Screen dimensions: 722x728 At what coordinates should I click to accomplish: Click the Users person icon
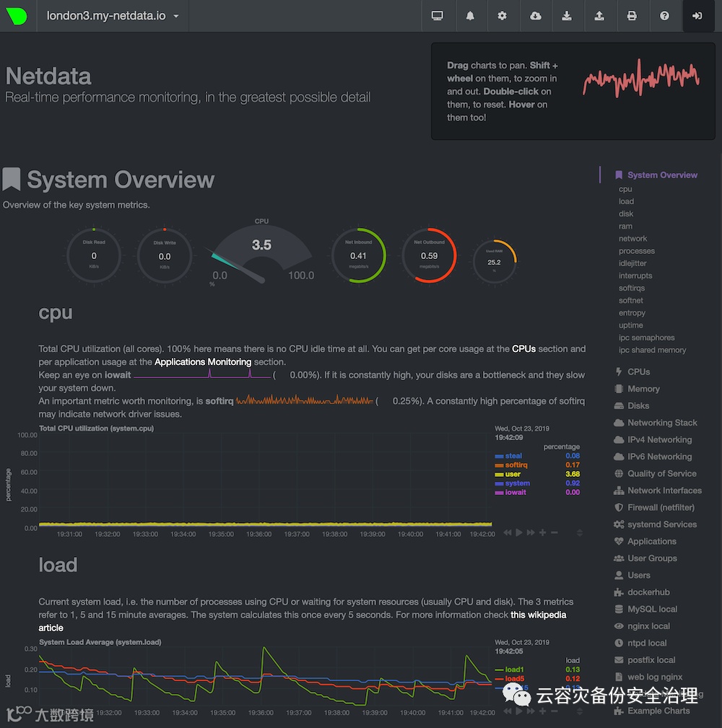(x=619, y=575)
